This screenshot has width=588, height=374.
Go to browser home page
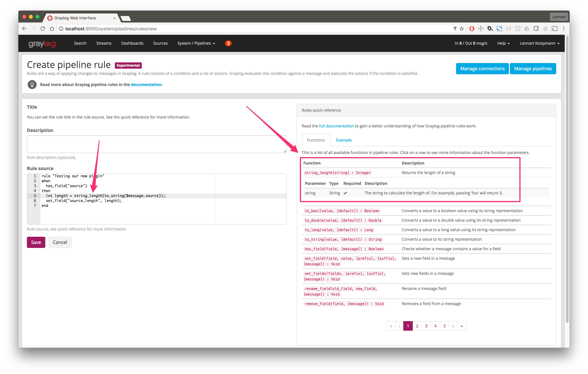click(52, 29)
